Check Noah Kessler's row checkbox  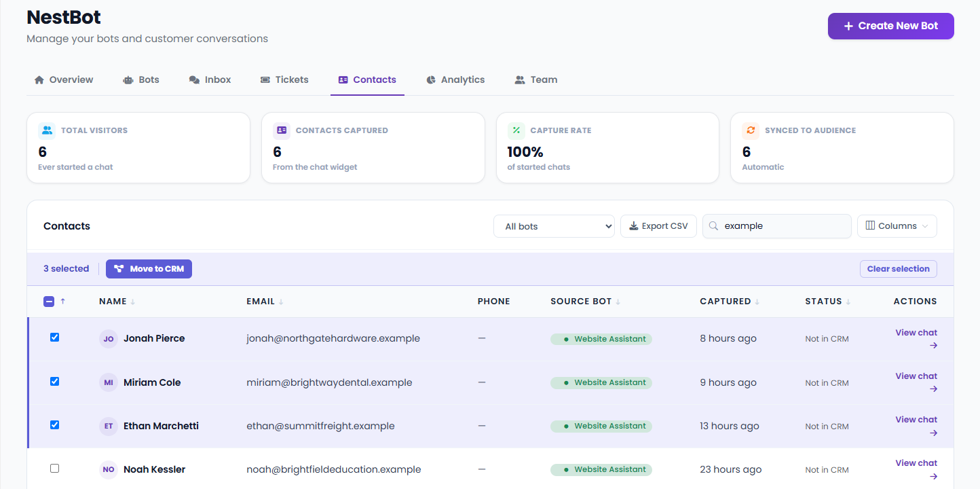coord(55,468)
